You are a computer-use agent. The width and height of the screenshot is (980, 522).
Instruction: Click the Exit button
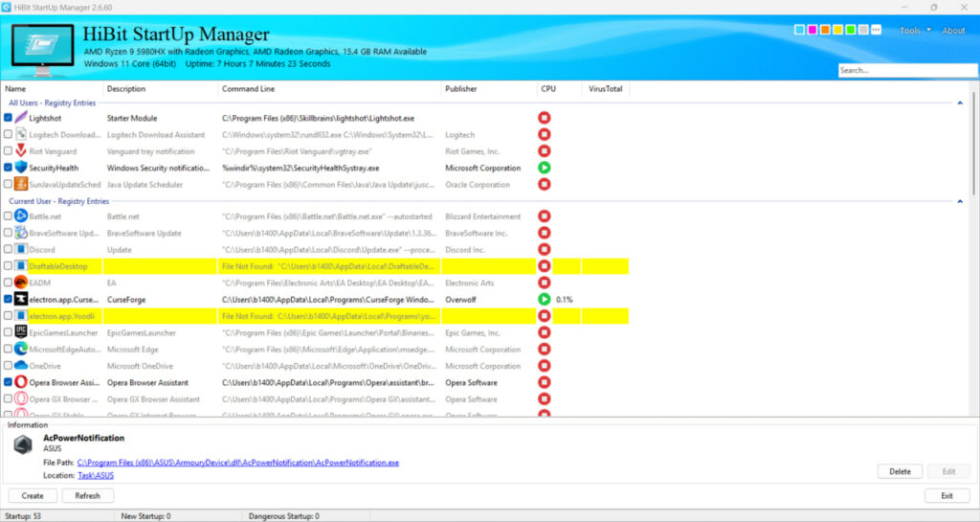pyautogui.click(x=947, y=496)
